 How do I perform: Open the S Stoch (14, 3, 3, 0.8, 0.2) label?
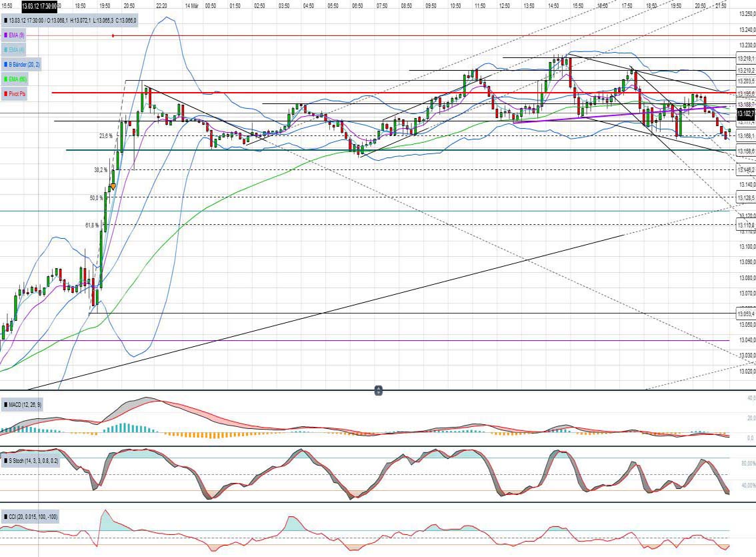coord(31,461)
